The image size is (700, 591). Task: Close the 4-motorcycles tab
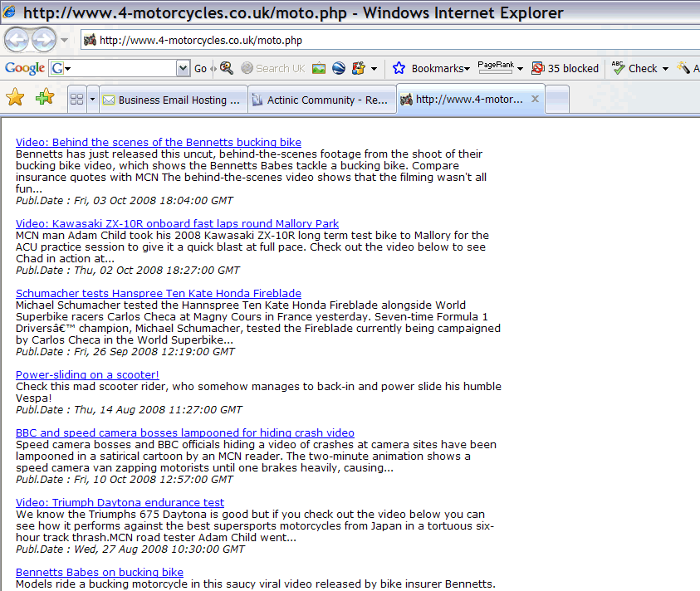536,99
